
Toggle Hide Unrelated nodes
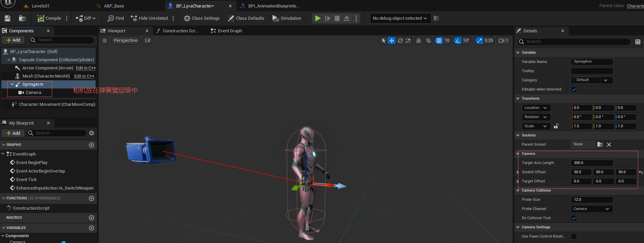point(149,18)
